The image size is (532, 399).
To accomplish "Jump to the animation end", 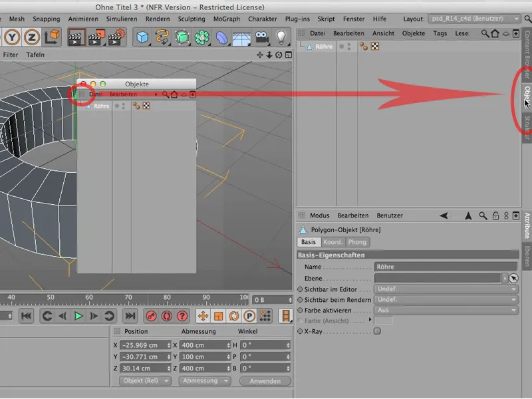I will pyautogui.click(x=130, y=317).
